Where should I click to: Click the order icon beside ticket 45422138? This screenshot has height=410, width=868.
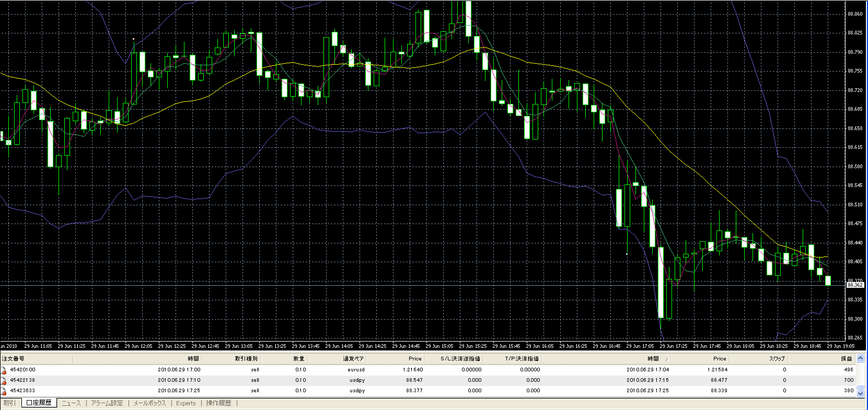4,380
